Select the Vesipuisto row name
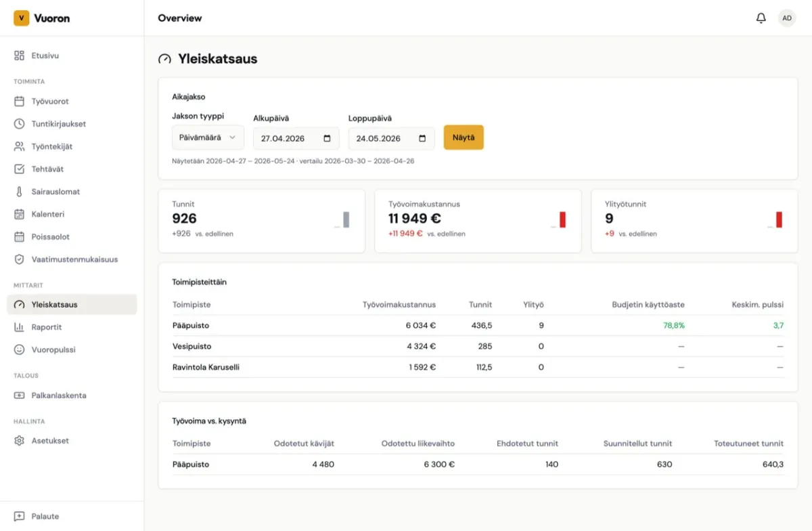This screenshot has width=812, height=531. [192, 347]
